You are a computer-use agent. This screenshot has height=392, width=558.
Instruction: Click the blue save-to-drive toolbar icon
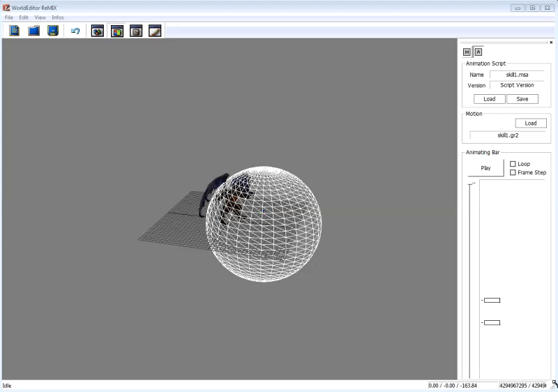(53, 31)
